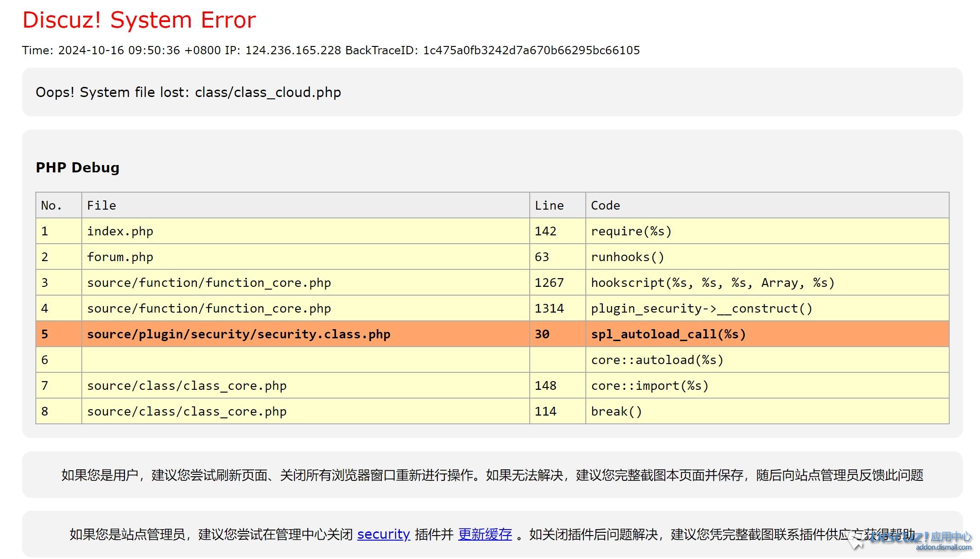Click the 'Line' column header
The image size is (980, 559).
point(557,205)
